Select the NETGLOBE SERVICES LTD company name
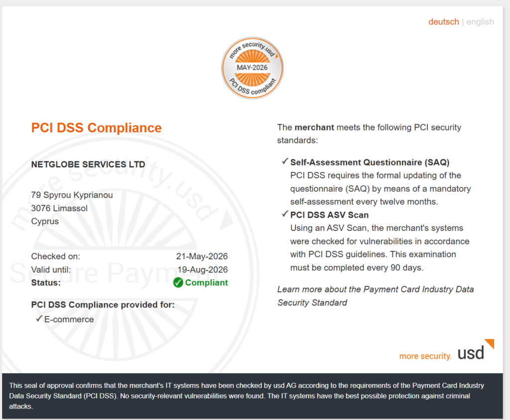This screenshot has width=510, height=420. [88, 164]
